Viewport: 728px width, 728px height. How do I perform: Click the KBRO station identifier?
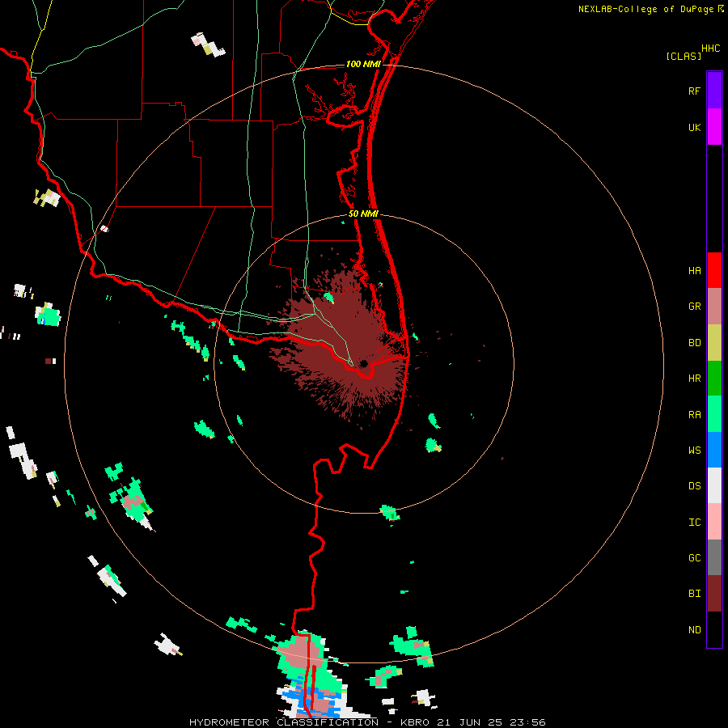(415, 722)
